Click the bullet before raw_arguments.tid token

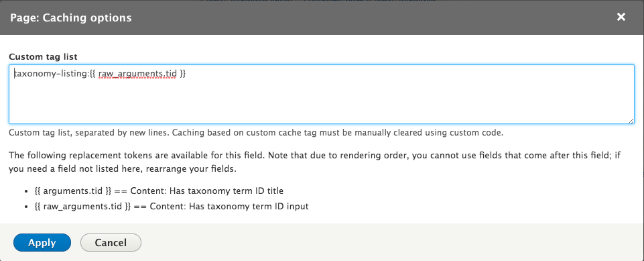click(26, 207)
